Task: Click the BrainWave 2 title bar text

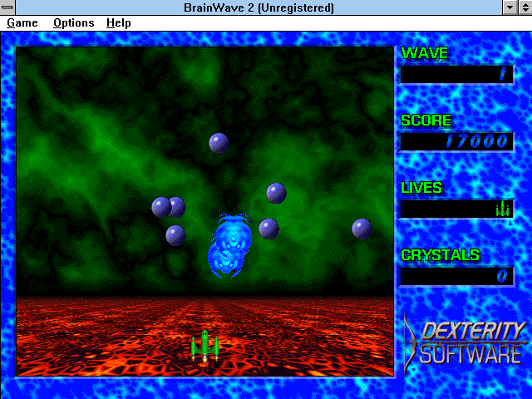Action: click(259, 7)
